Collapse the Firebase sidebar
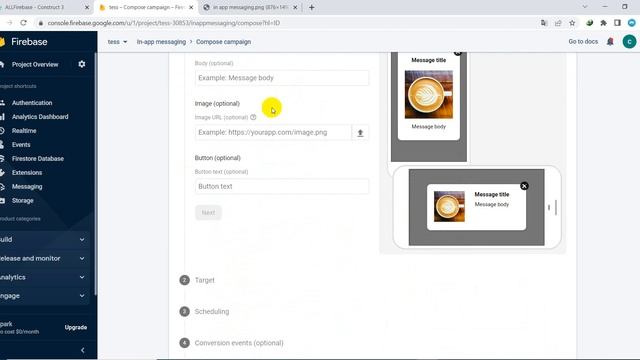This screenshot has height=360, width=640. click(x=83, y=350)
